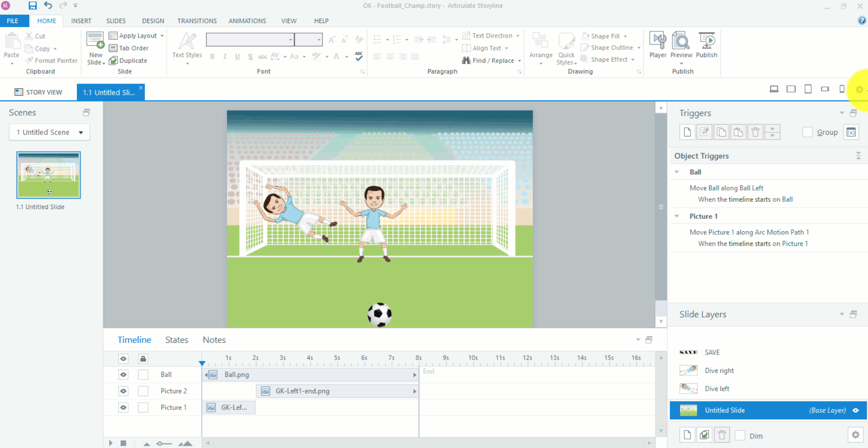Image resolution: width=868 pixels, height=448 pixels.
Task: Copy the selected trigger
Action: pyautogui.click(x=721, y=132)
